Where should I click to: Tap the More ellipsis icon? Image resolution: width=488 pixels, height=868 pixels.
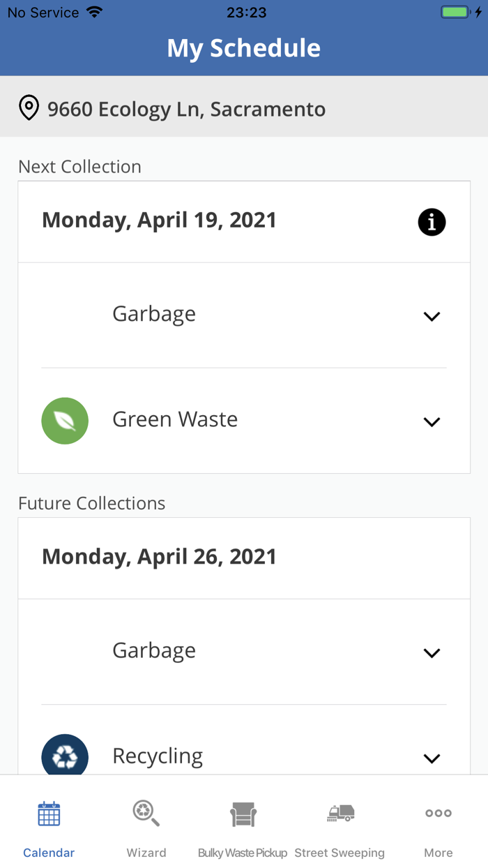pyautogui.click(x=438, y=812)
